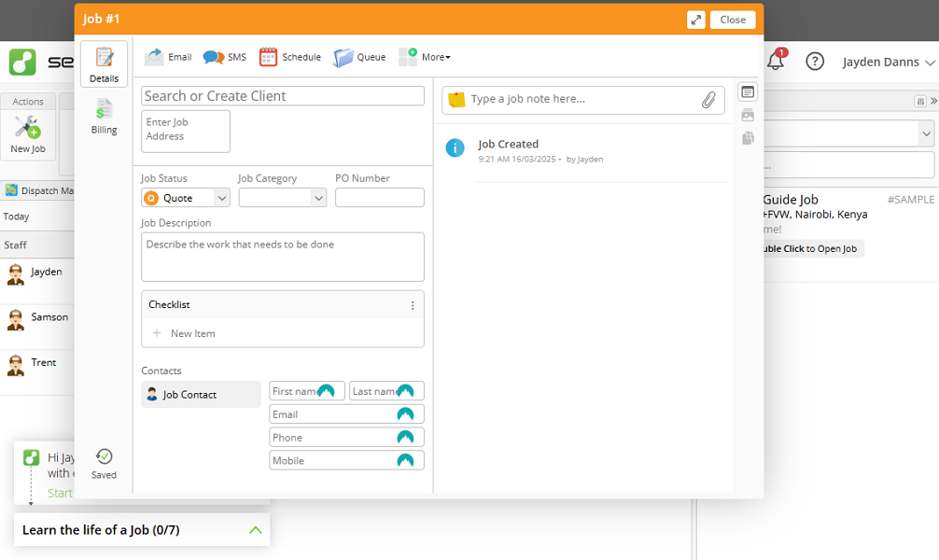Collapse right panel with double-arrow icon
This screenshot has height=560, width=939.
click(x=933, y=101)
